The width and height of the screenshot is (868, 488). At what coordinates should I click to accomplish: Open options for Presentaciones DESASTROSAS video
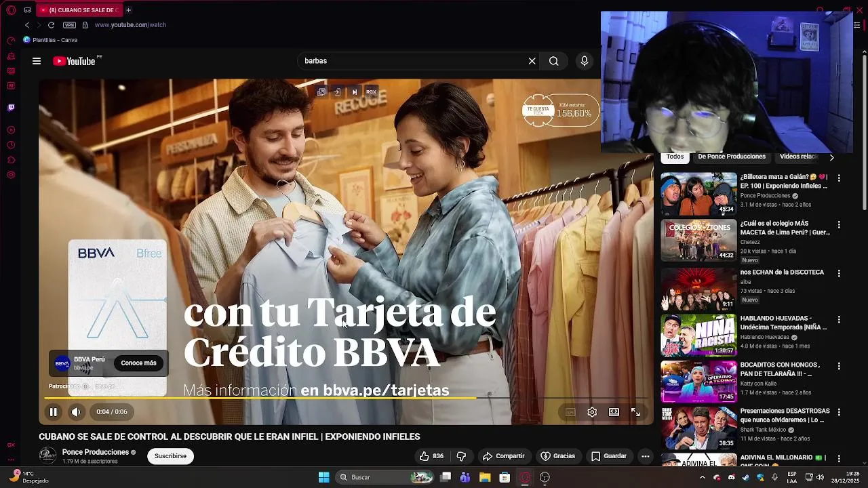pos(839,412)
